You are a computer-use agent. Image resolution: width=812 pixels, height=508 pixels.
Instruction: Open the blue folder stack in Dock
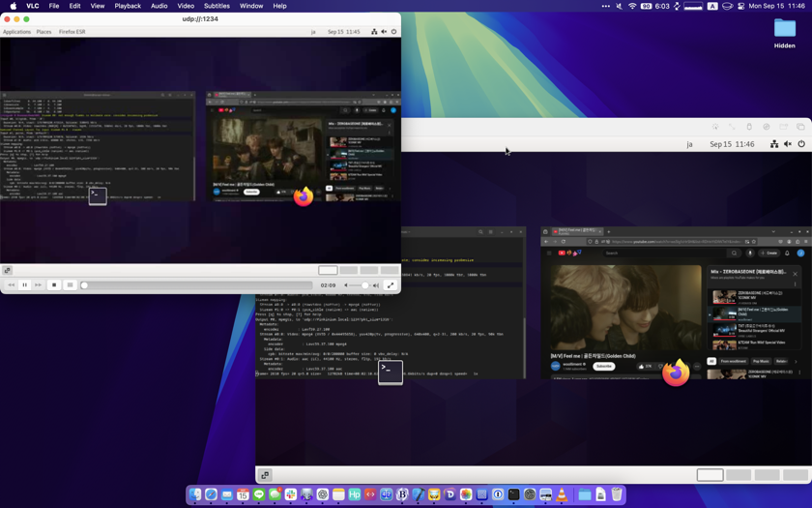(584, 494)
